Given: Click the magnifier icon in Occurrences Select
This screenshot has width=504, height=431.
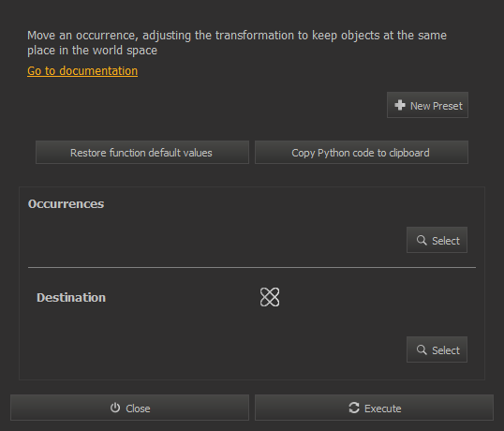Looking at the screenshot, I should tap(422, 240).
